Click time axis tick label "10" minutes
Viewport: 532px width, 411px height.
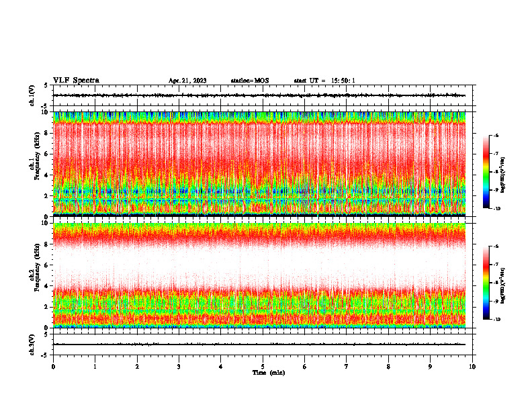[x=472, y=367]
